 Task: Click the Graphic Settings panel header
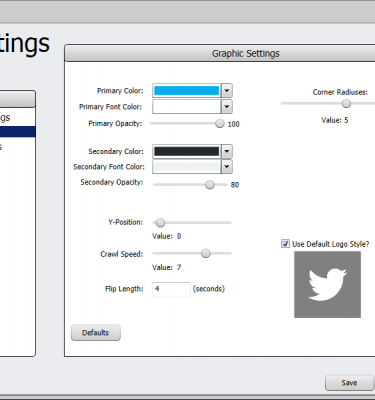pos(220,53)
